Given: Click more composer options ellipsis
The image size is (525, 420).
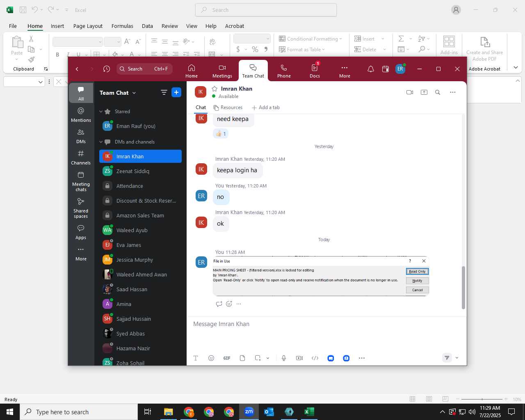Looking at the screenshot, I should coord(362,358).
